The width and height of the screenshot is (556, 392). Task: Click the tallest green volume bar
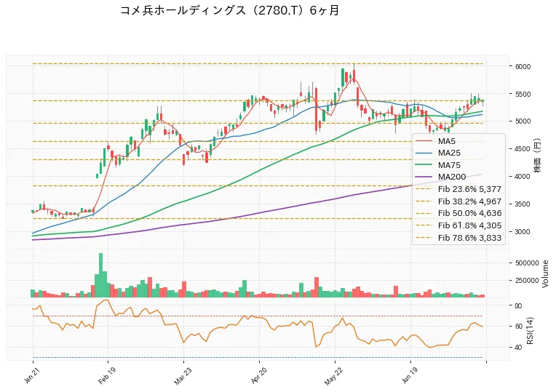point(100,275)
